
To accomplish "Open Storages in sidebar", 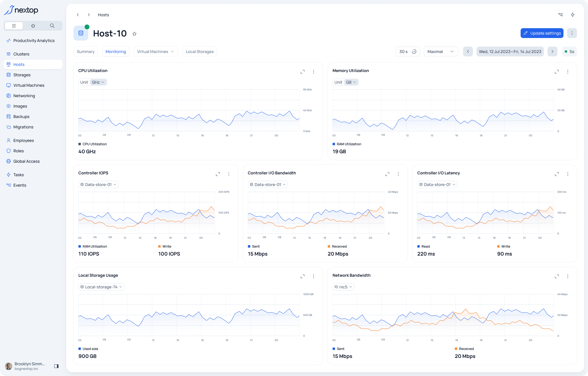I will [33, 75].
